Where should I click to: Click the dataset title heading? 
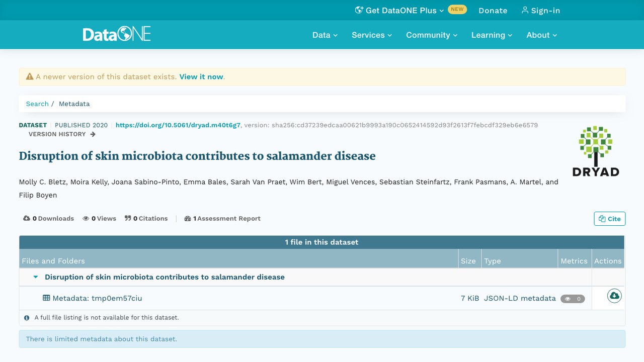click(197, 156)
